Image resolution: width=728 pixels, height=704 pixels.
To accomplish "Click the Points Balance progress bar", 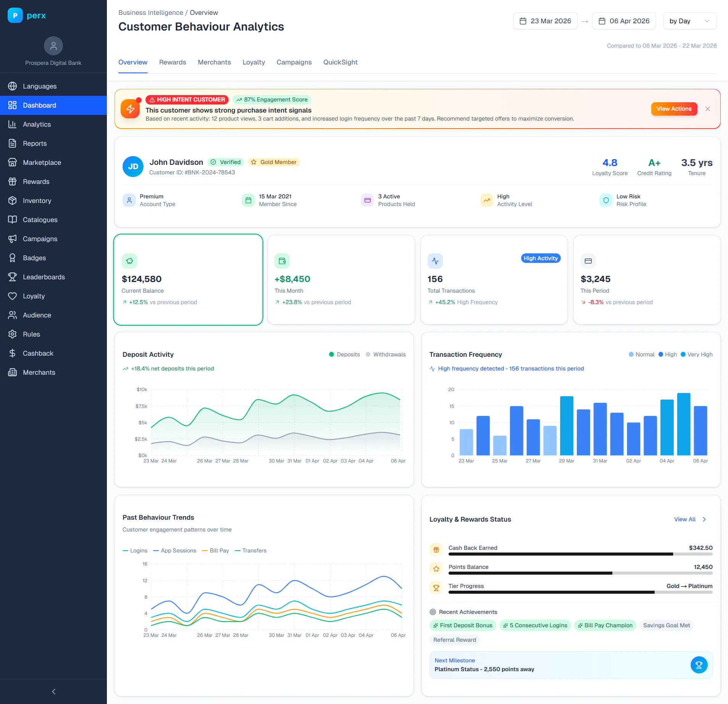I will coord(580,573).
